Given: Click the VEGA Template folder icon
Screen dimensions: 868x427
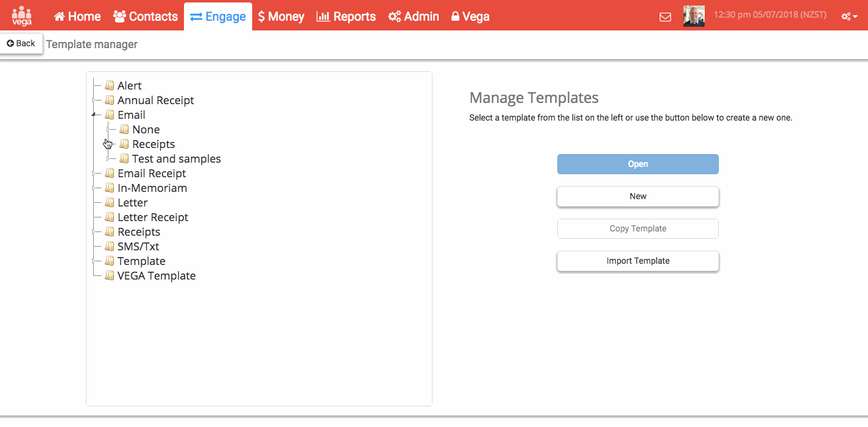Looking at the screenshot, I should click(x=110, y=275).
